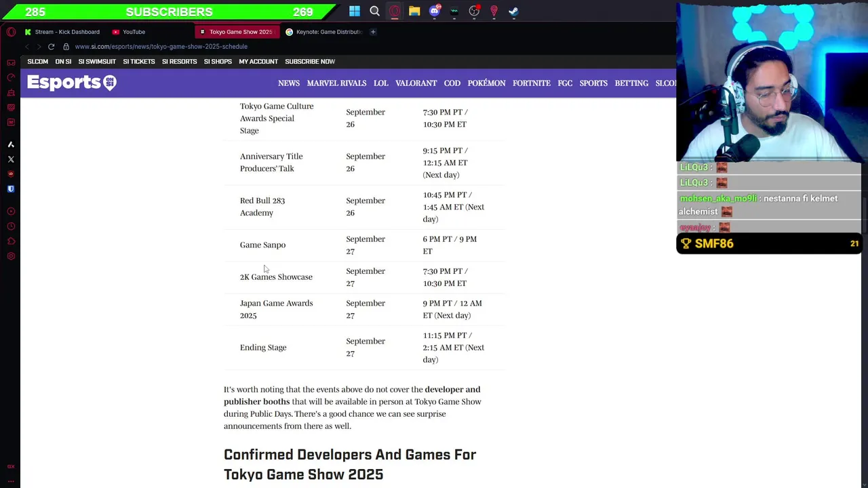Open VALORANT section
The height and width of the screenshot is (488, 868).
pyautogui.click(x=416, y=83)
